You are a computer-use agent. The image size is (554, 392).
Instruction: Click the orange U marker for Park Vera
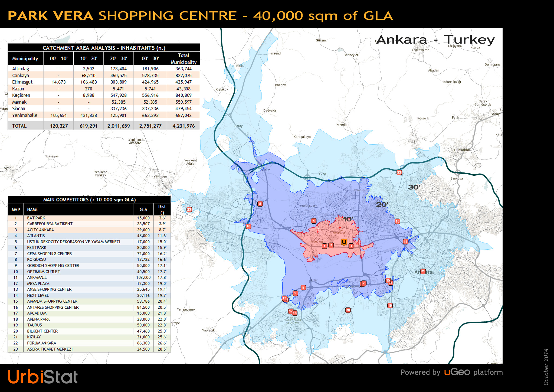pyautogui.click(x=344, y=242)
